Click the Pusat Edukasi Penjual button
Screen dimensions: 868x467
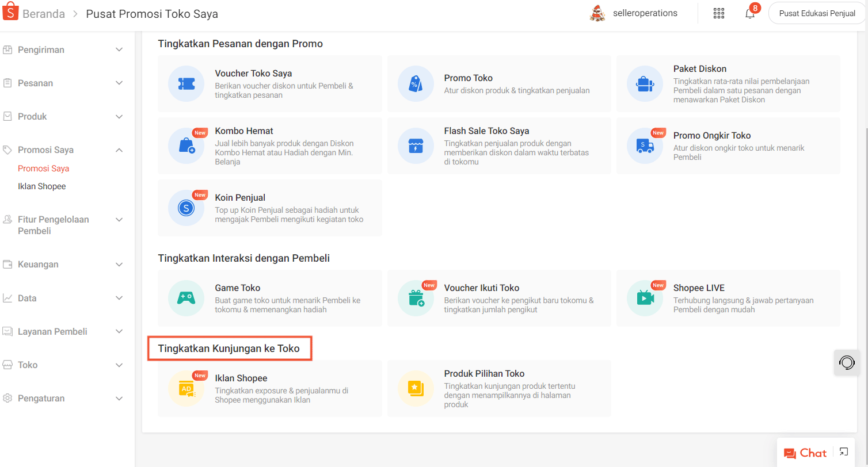pos(817,13)
